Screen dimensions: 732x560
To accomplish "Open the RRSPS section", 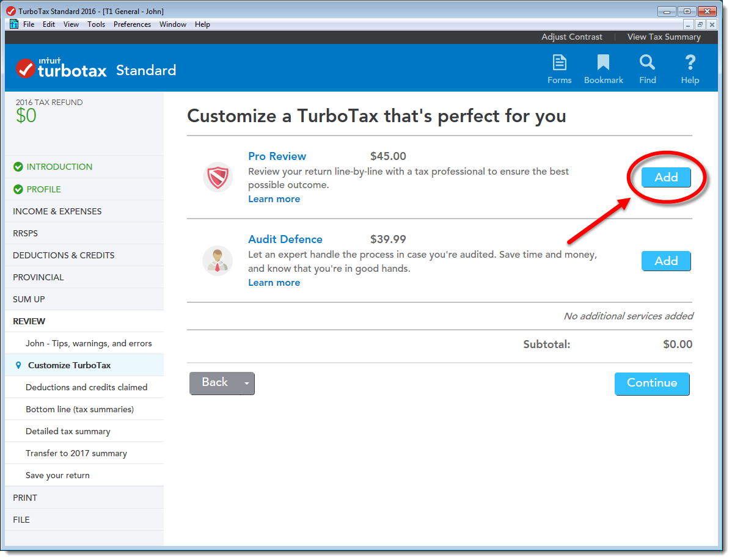I will click(84, 233).
